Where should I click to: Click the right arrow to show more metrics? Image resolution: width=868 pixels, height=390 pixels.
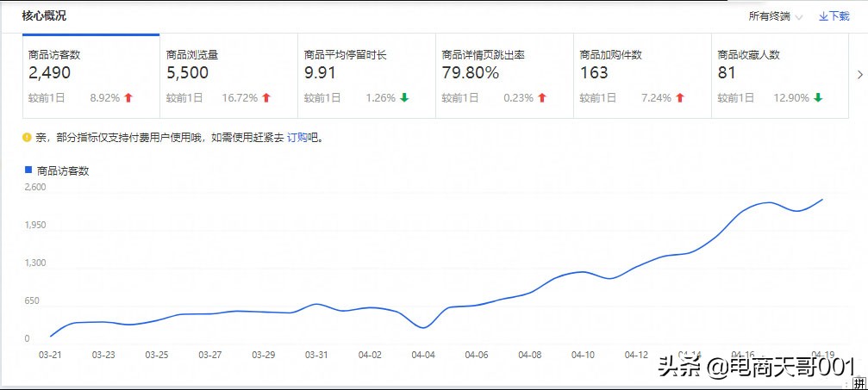pyautogui.click(x=859, y=75)
